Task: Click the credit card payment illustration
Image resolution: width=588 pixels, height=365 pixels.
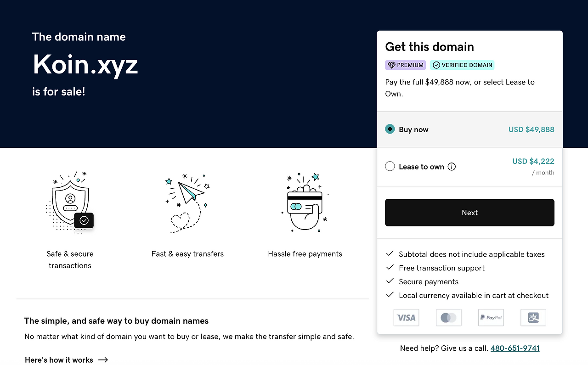Action: (x=305, y=203)
